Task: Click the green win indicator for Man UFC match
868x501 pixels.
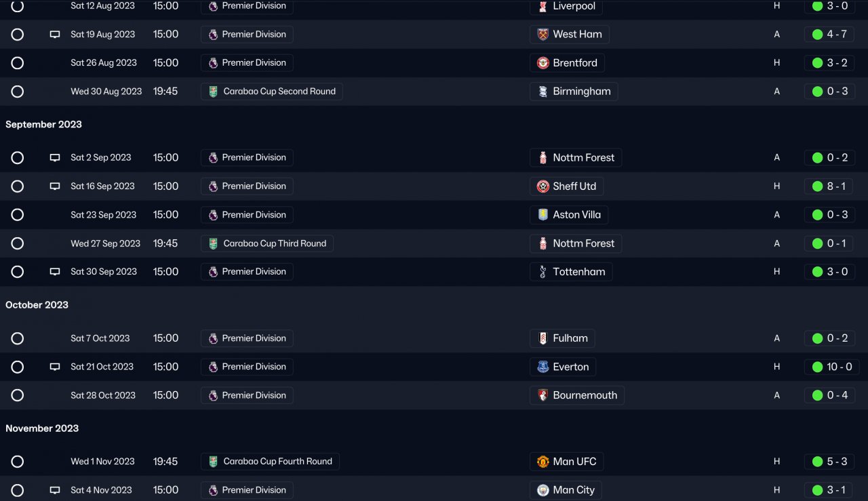Action: click(817, 462)
